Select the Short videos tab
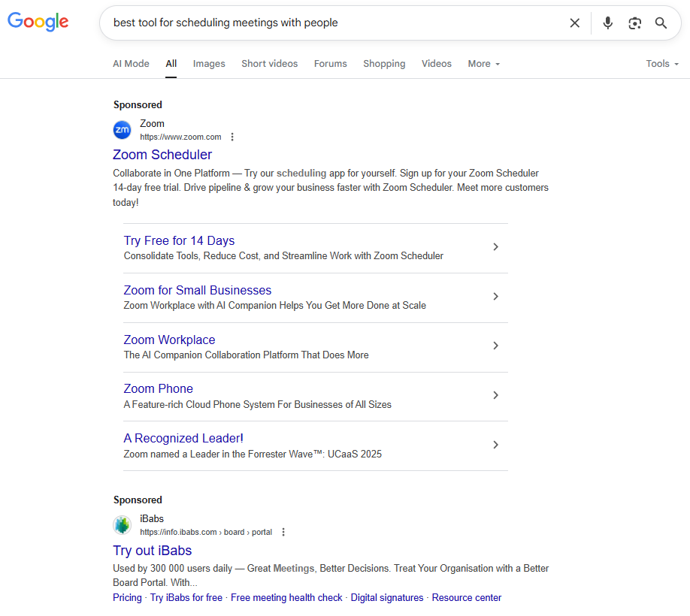The width and height of the screenshot is (690, 616). coord(269,64)
